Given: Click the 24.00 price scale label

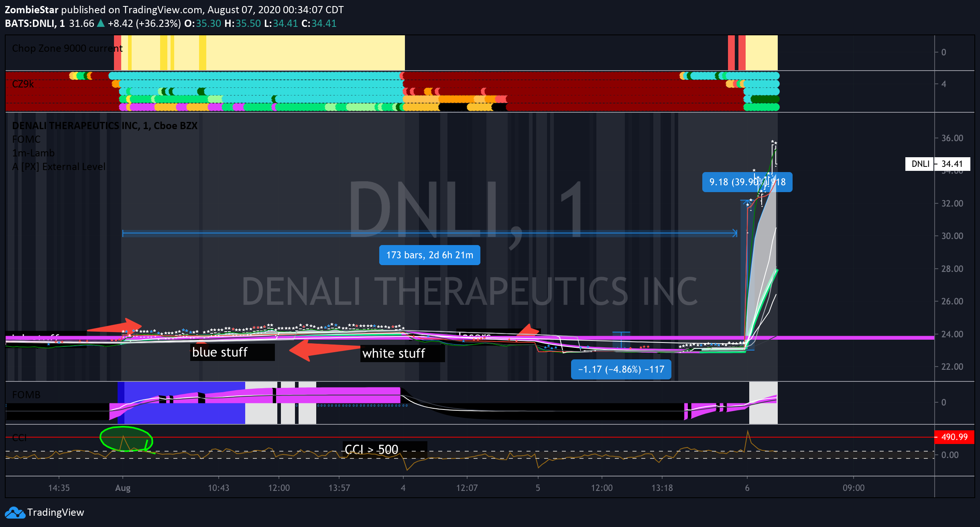Looking at the screenshot, I should [x=952, y=334].
